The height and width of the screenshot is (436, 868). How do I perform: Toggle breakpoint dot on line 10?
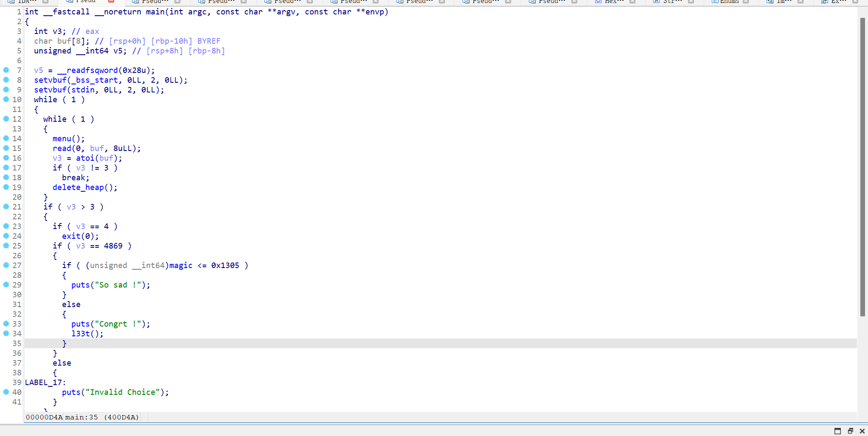pyautogui.click(x=6, y=99)
